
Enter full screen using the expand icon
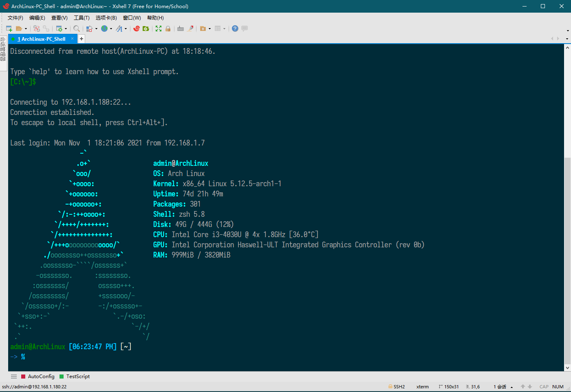(x=159, y=29)
